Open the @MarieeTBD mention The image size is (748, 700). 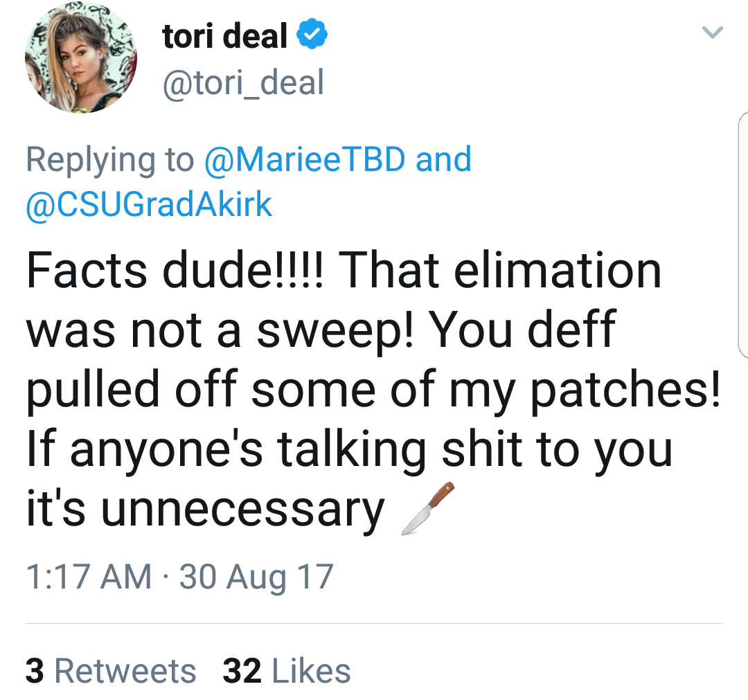coord(305,159)
